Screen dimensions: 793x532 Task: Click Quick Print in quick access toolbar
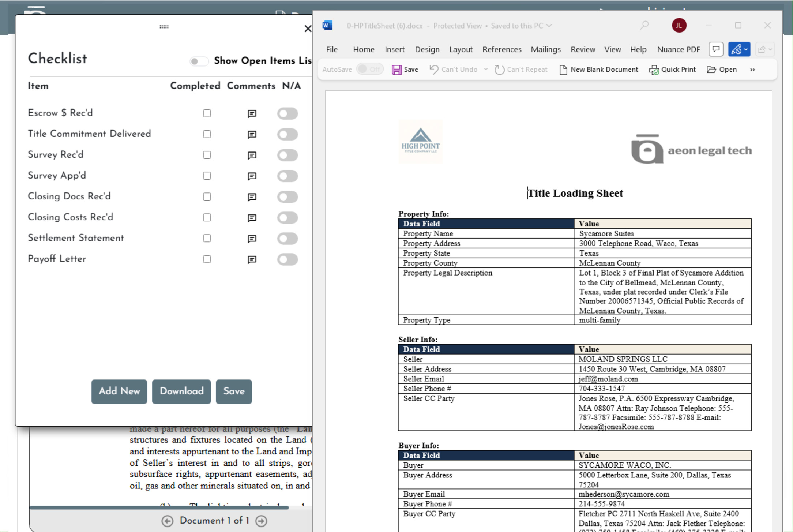(672, 70)
